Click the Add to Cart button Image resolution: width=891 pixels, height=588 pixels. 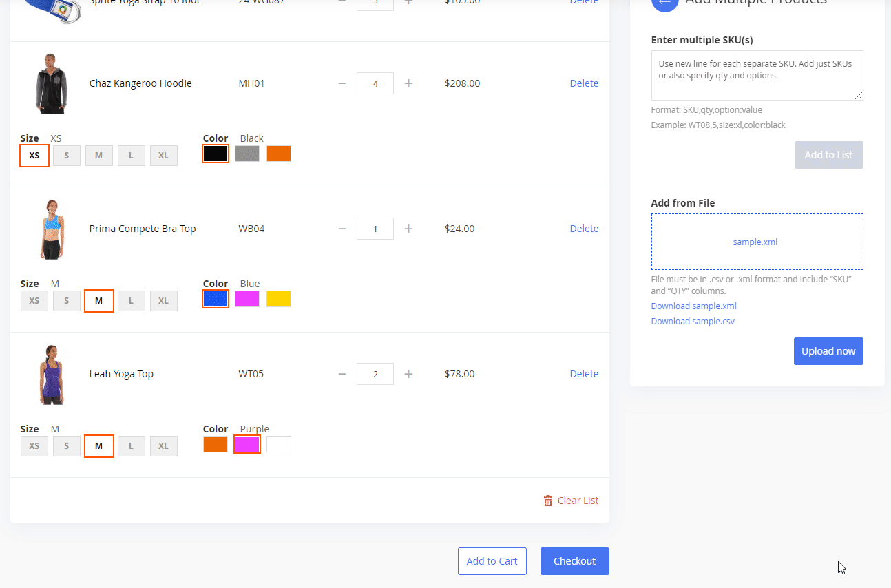click(492, 561)
